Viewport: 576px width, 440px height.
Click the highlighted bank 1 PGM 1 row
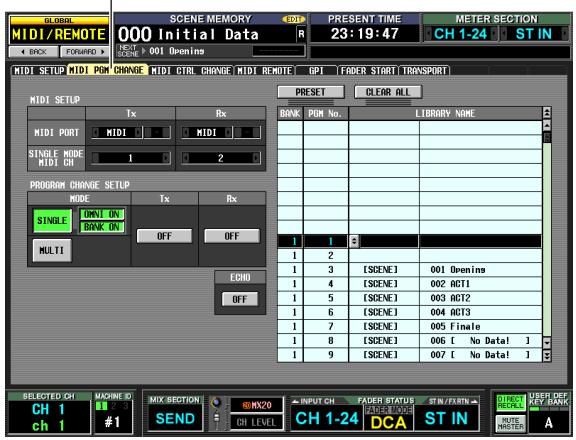tap(409, 241)
